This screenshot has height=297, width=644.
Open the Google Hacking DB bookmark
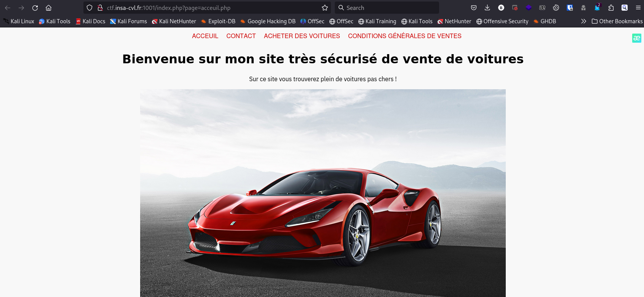(x=268, y=21)
